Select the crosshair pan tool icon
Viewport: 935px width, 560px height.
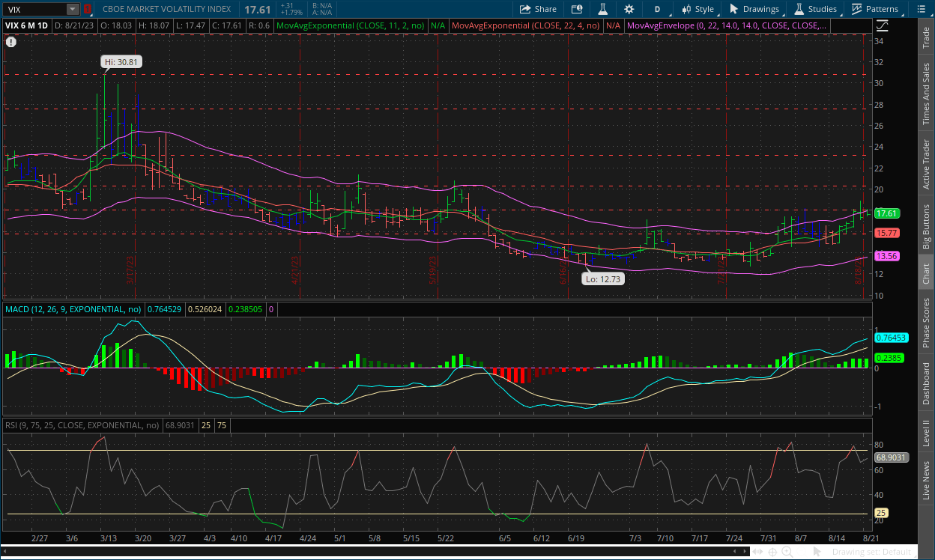(x=773, y=552)
